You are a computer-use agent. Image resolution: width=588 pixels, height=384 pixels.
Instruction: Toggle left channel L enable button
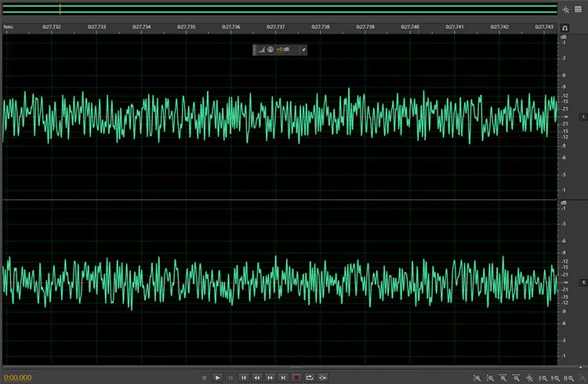(x=583, y=117)
